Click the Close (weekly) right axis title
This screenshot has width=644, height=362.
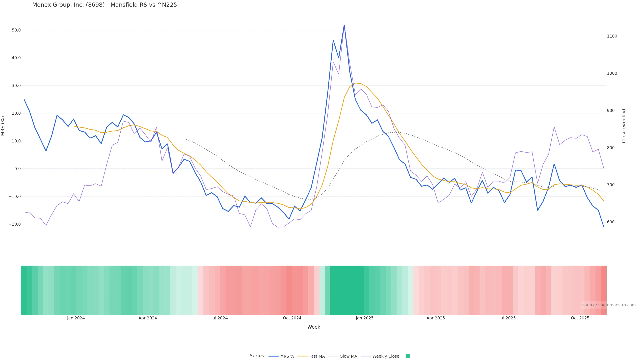[x=624, y=126]
